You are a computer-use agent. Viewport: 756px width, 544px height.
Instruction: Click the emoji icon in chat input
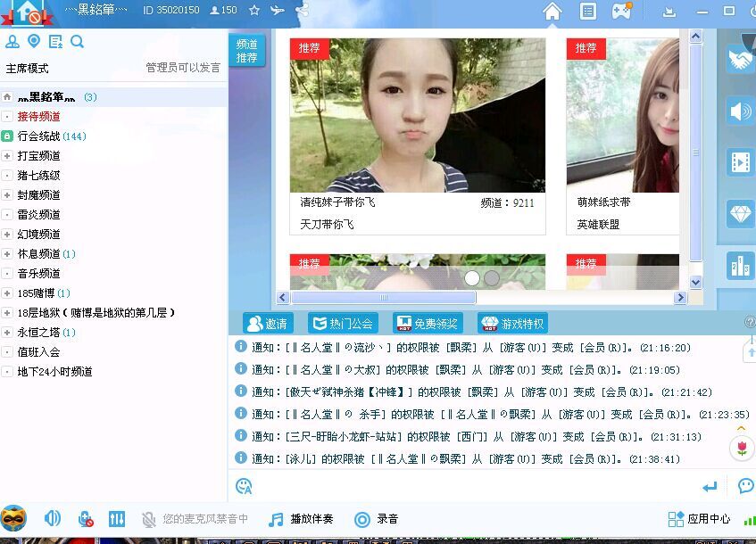tap(244, 486)
